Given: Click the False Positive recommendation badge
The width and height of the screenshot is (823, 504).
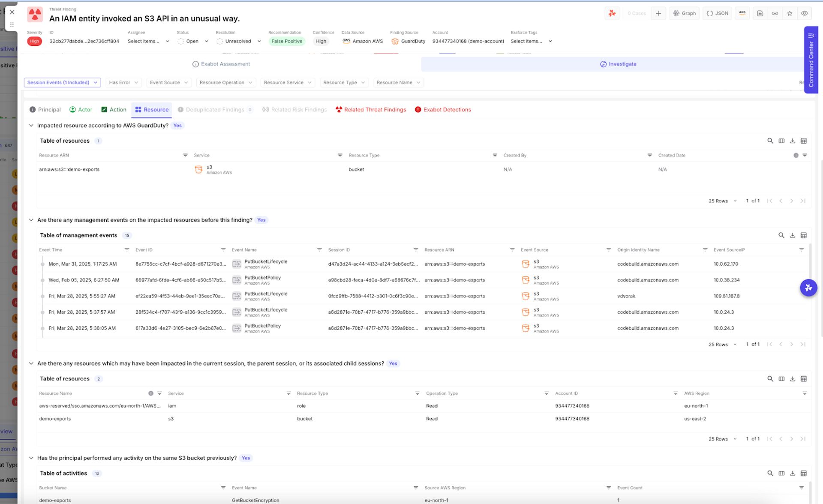Looking at the screenshot, I should point(287,41).
